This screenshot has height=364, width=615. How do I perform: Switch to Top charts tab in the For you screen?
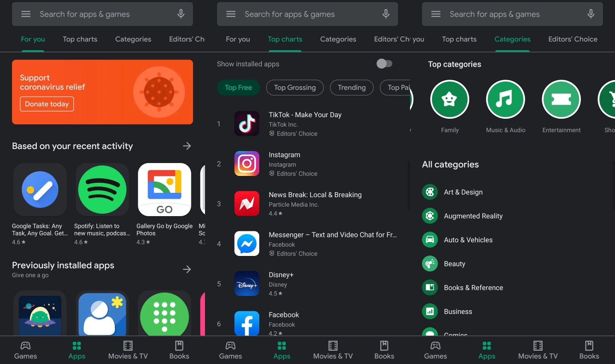80,39
